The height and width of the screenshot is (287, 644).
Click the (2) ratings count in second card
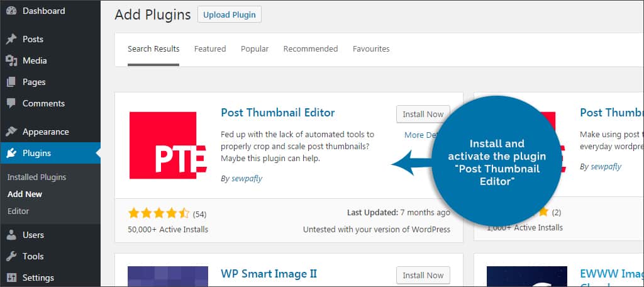click(x=556, y=213)
